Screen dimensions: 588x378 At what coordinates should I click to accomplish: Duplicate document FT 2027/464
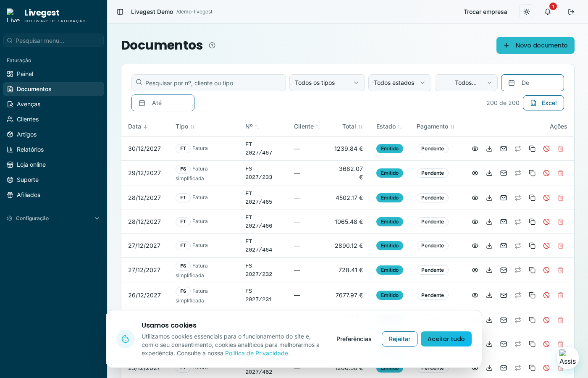click(x=532, y=246)
